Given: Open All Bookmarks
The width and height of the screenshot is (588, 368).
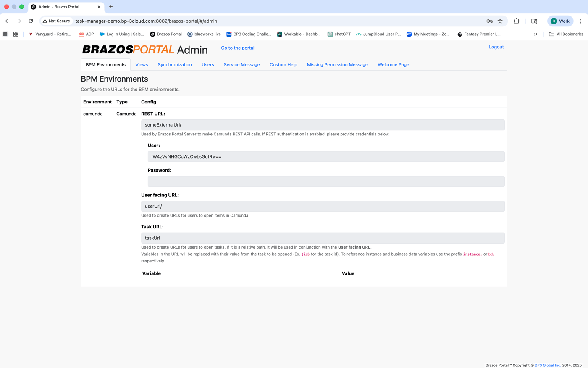Looking at the screenshot, I should click(x=566, y=34).
